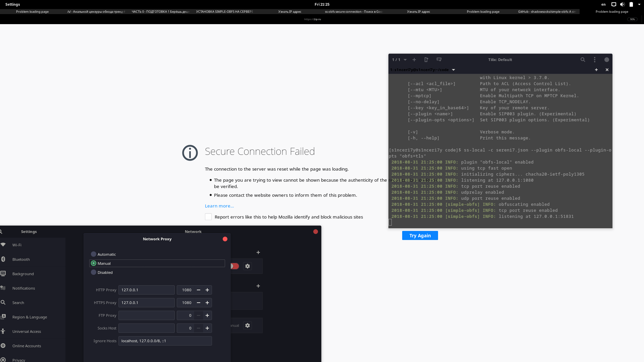Click the system volume icon
The height and width of the screenshot is (362, 644).
(x=622, y=4)
